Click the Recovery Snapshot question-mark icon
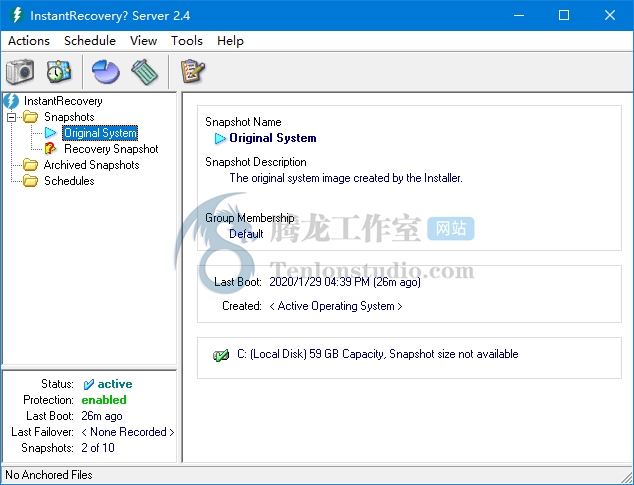Screen dimensions: 634x485 click(x=50, y=148)
